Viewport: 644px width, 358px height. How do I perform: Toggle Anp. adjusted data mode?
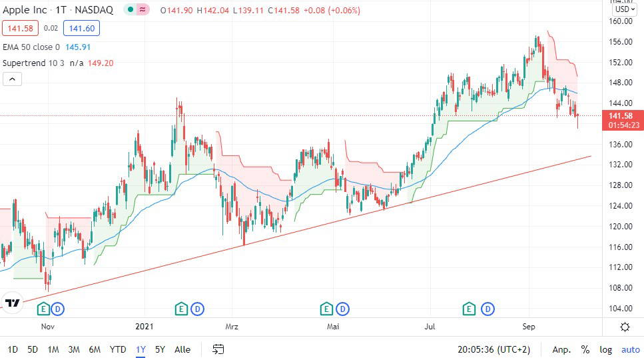[x=561, y=349]
